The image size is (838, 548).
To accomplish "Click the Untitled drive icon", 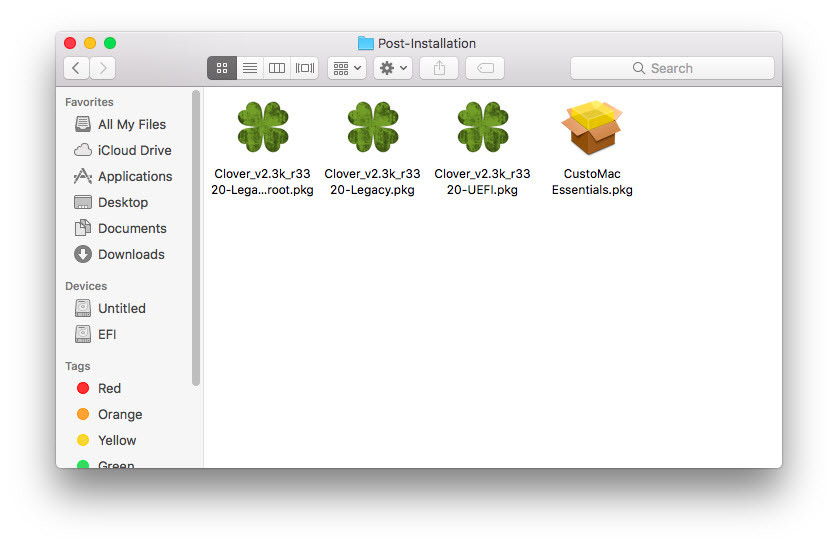I will tap(83, 308).
